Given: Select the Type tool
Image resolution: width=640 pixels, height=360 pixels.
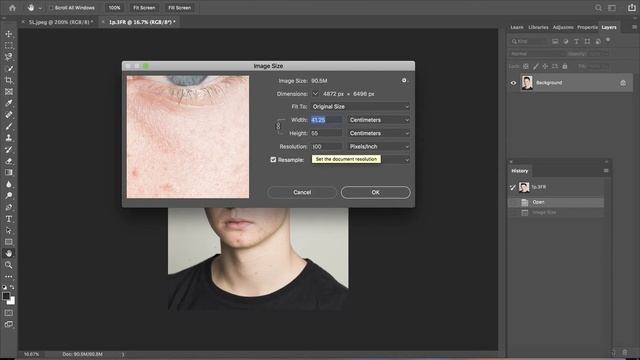Looking at the screenshot, I should pyautogui.click(x=9, y=219).
